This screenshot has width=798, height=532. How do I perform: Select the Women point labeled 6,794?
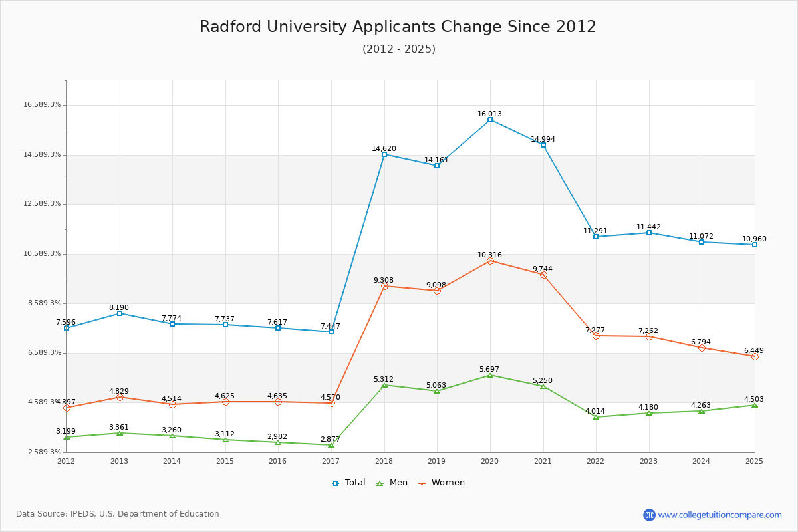702,348
